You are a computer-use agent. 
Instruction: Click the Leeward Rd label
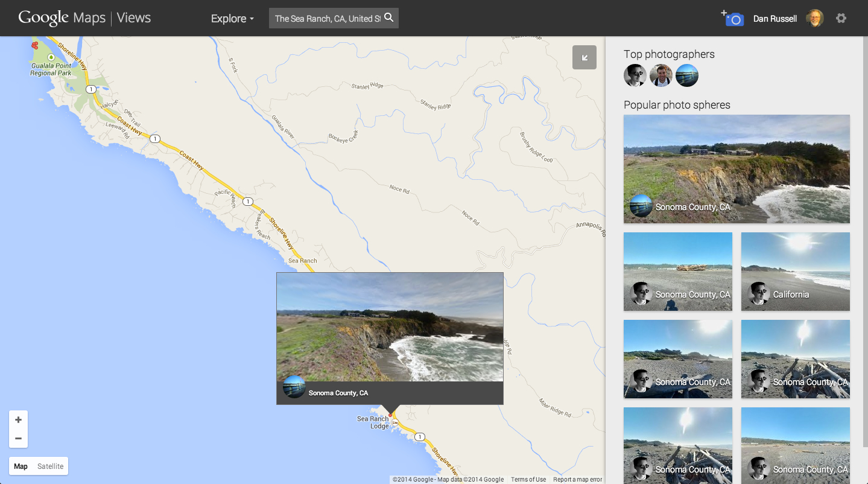click(x=118, y=131)
